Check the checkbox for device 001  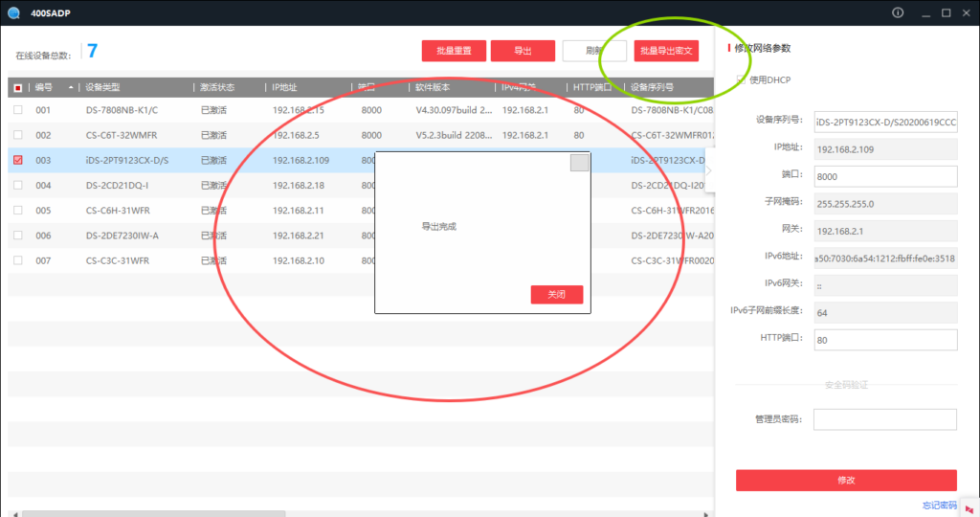point(18,110)
